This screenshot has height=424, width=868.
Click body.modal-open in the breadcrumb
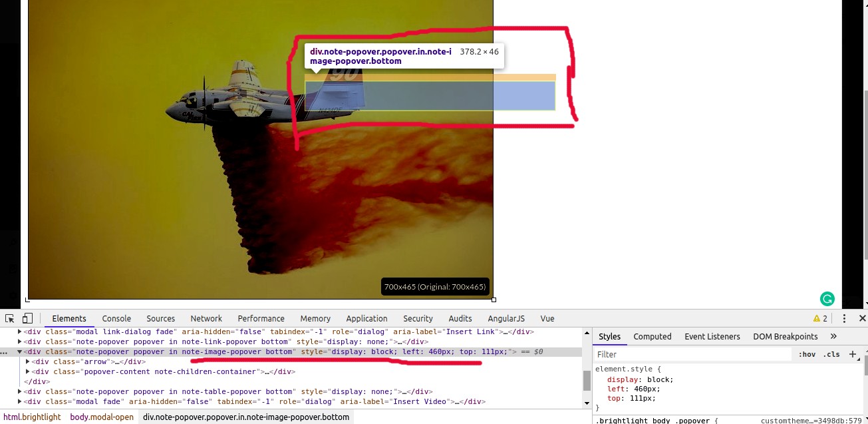click(102, 417)
